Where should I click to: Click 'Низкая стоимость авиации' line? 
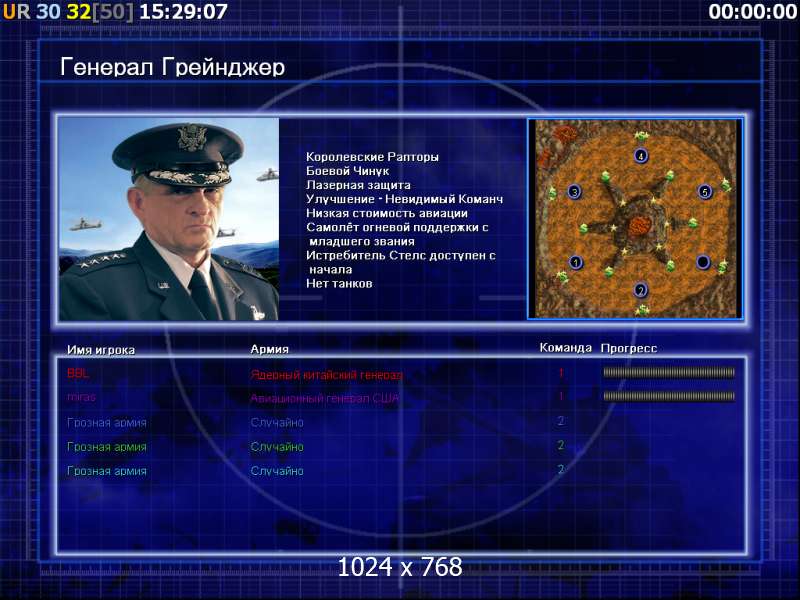[x=387, y=213]
